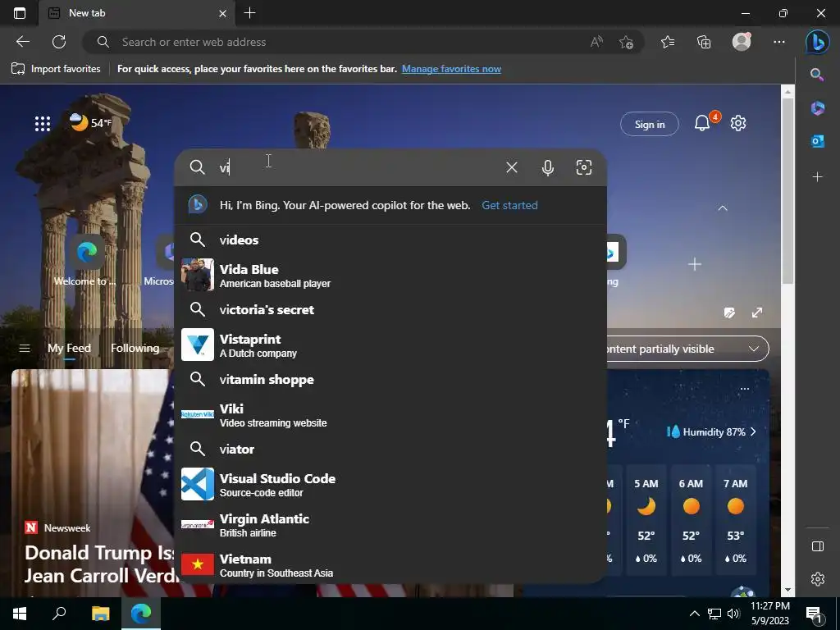Add a sidebar app with plus
The image size is (840, 630).
pos(817,177)
